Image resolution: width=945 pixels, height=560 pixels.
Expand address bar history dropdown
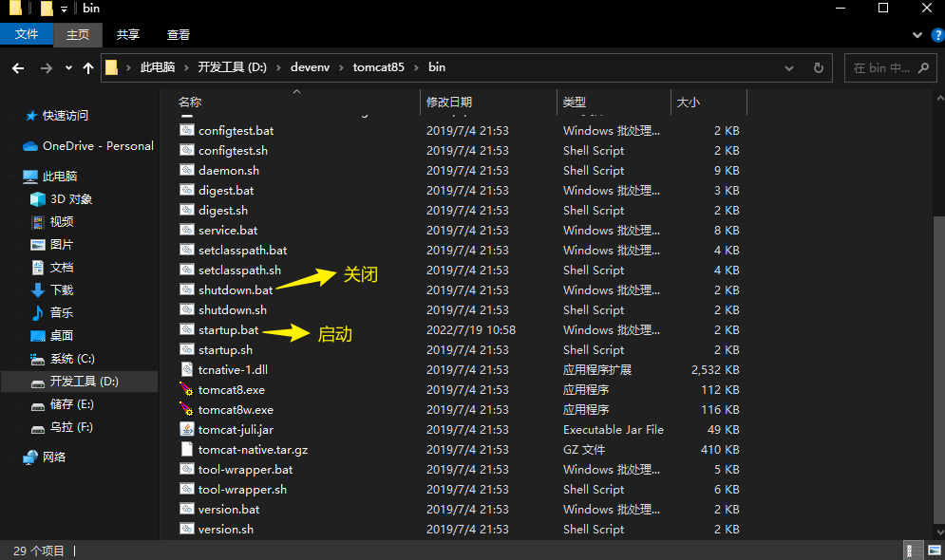(x=789, y=68)
